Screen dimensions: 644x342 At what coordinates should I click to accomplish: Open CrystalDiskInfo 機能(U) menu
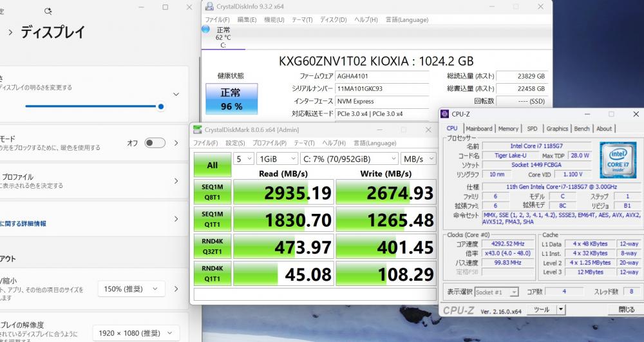[274, 20]
